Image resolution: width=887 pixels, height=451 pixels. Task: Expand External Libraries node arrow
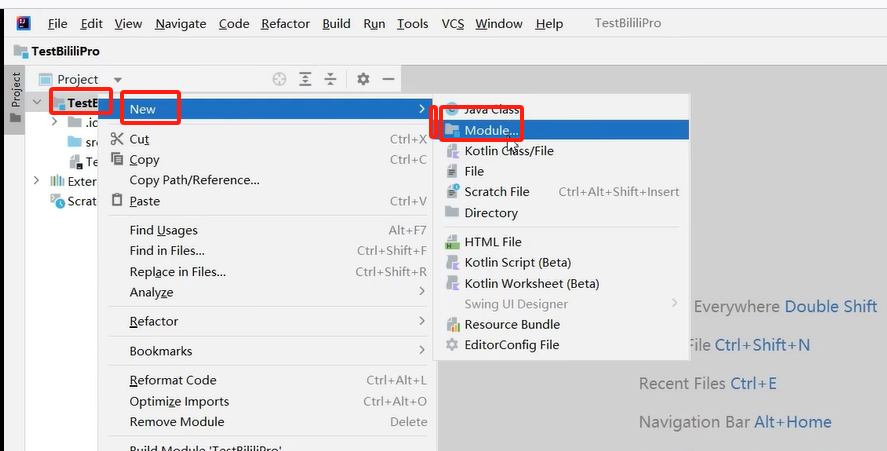[x=37, y=181]
